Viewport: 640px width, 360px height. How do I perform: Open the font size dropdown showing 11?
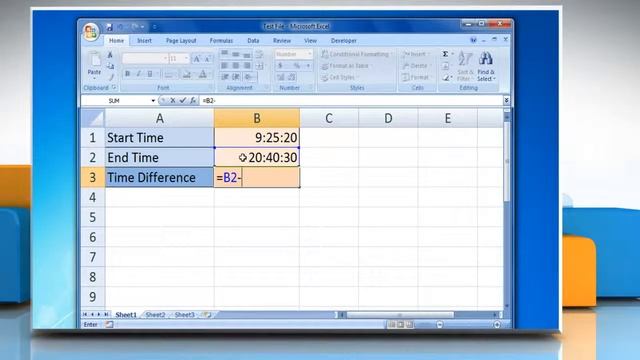[x=187, y=59]
